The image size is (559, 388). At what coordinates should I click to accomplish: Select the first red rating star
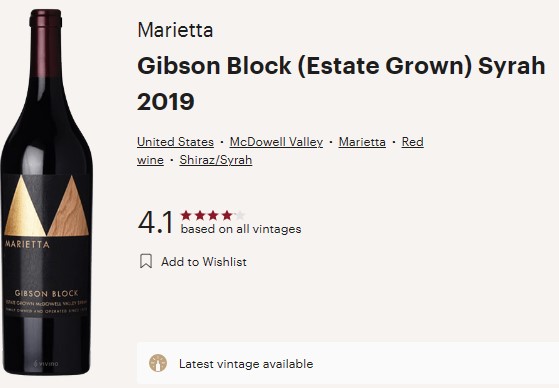point(186,215)
